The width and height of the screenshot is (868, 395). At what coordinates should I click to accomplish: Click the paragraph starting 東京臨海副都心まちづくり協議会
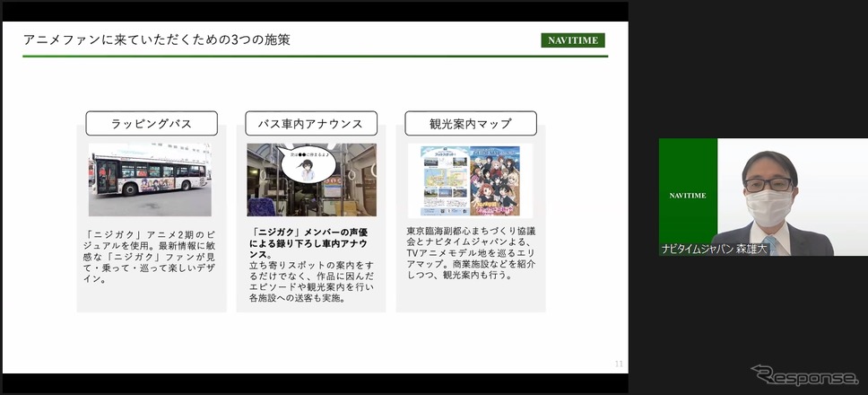coord(471,252)
